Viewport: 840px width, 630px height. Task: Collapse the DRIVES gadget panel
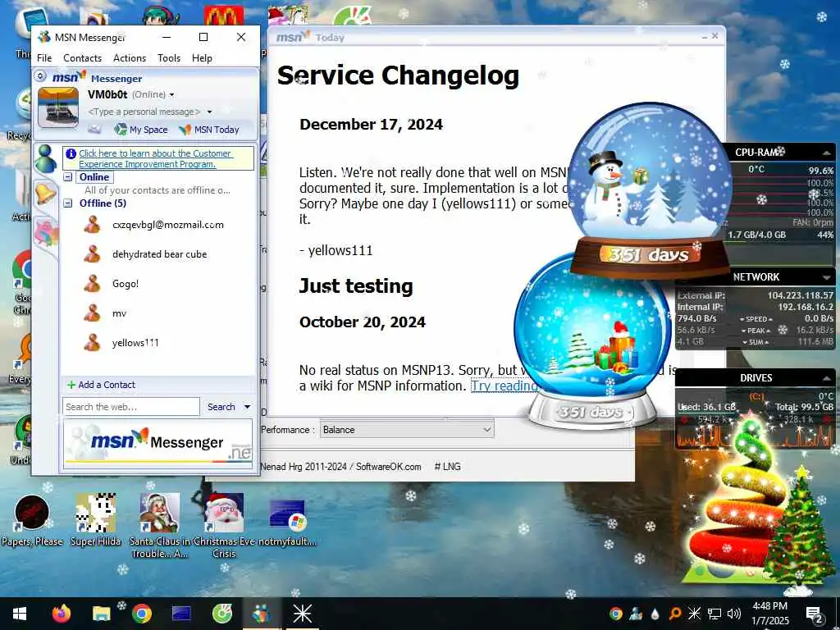(x=827, y=378)
